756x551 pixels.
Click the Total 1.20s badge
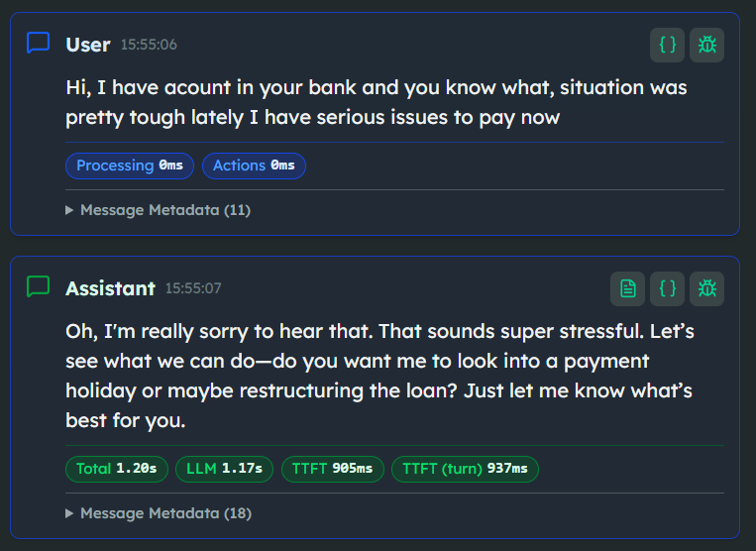tap(117, 469)
